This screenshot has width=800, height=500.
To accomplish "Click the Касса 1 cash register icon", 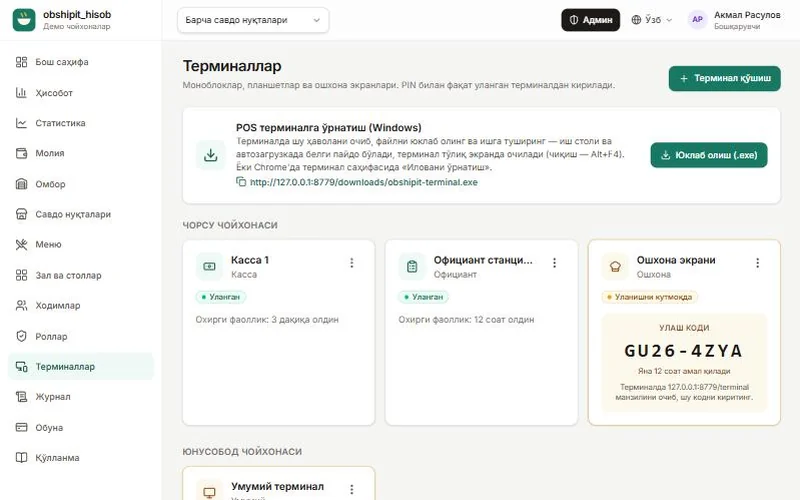I will coord(209,266).
